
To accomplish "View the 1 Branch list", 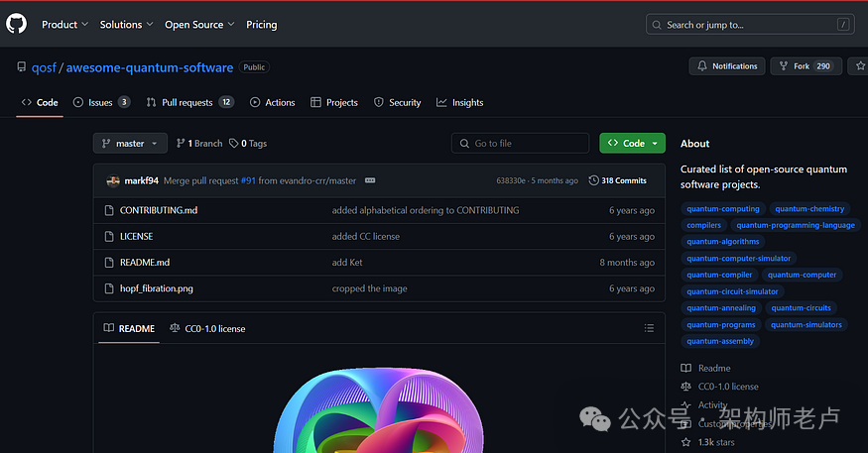I will [x=199, y=144].
